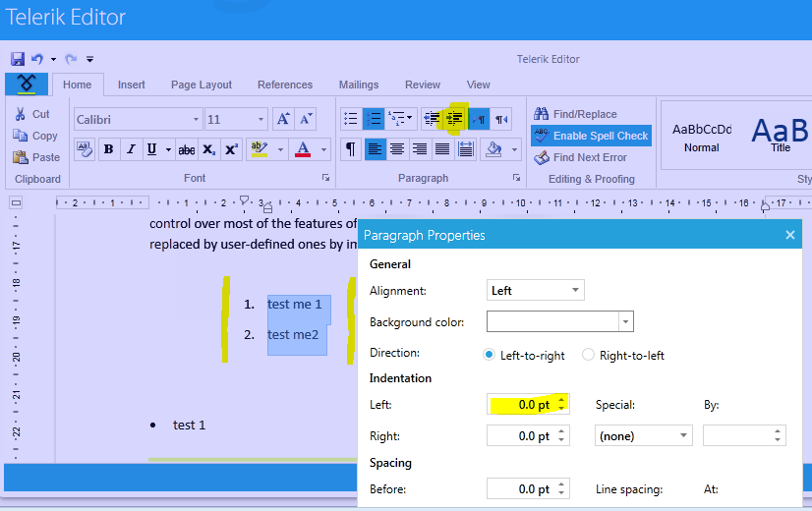This screenshot has height=511, width=812.
Task: Click the clear formatting eraser icon
Action: [x=85, y=149]
